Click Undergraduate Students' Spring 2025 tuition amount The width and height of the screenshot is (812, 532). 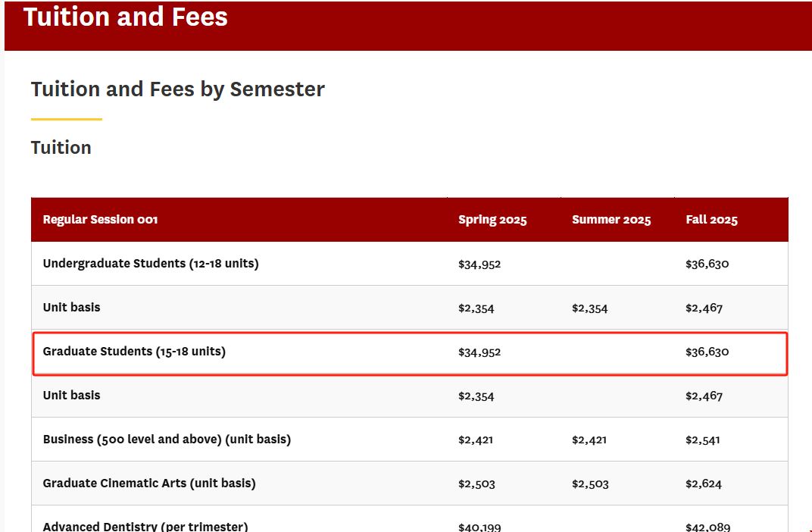(x=479, y=264)
